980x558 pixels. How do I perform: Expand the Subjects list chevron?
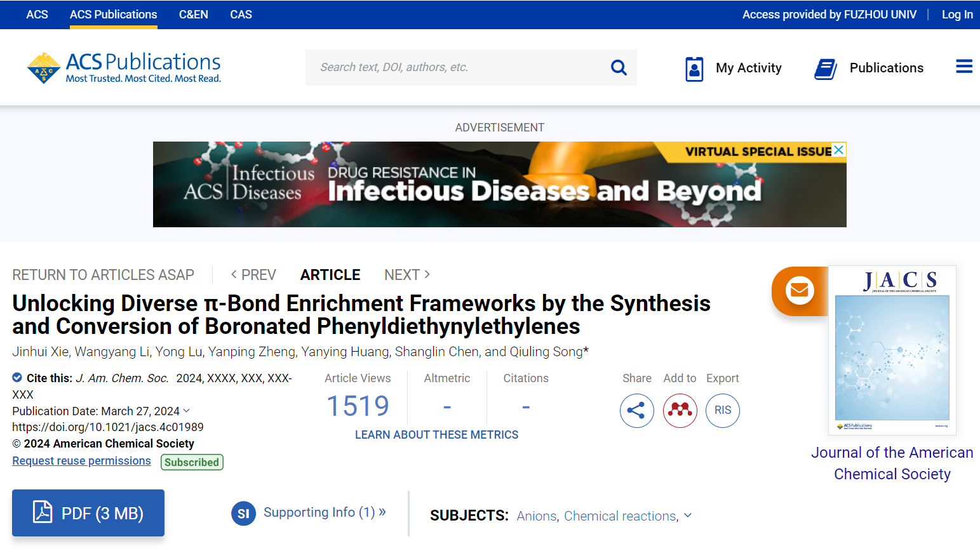coord(688,515)
